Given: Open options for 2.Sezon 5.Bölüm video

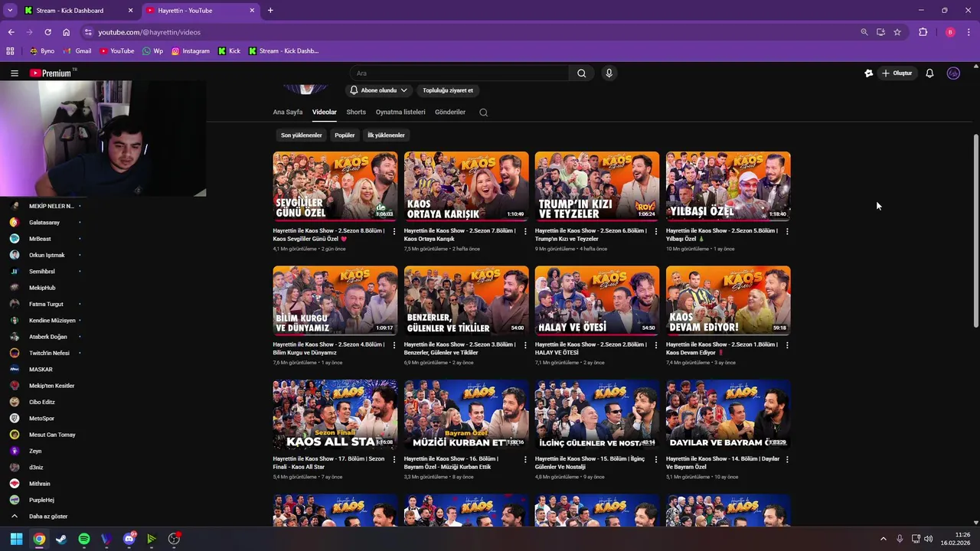Looking at the screenshot, I should pos(787,231).
